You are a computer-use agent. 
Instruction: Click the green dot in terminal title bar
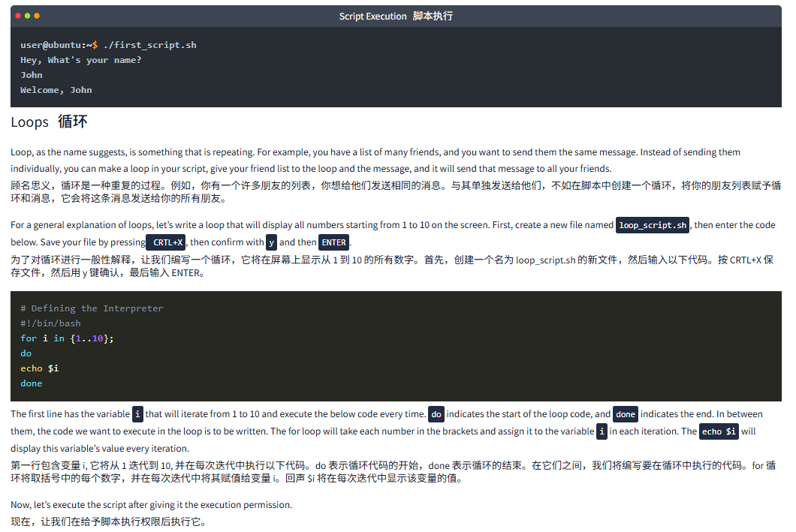[x=28, y=16]
